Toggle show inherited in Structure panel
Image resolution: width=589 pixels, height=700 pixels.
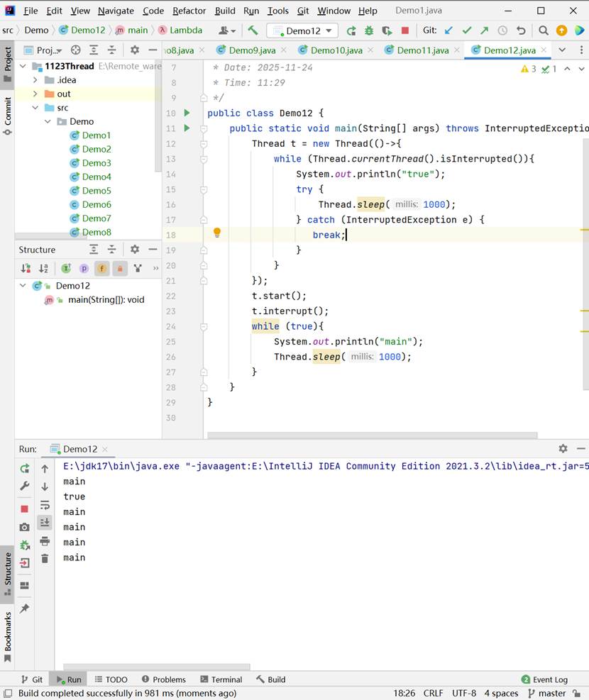pyautogui.click(x=66, y=268)
